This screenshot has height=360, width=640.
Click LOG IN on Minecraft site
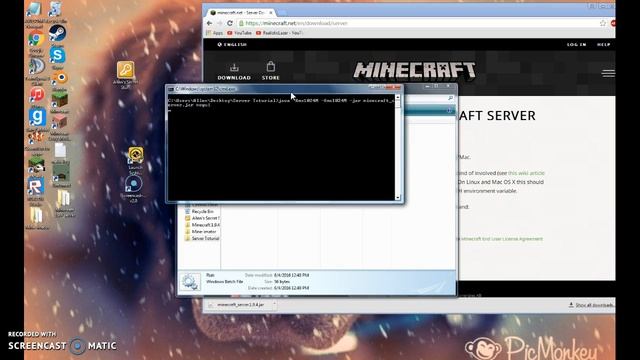click(x=576, y=44)
